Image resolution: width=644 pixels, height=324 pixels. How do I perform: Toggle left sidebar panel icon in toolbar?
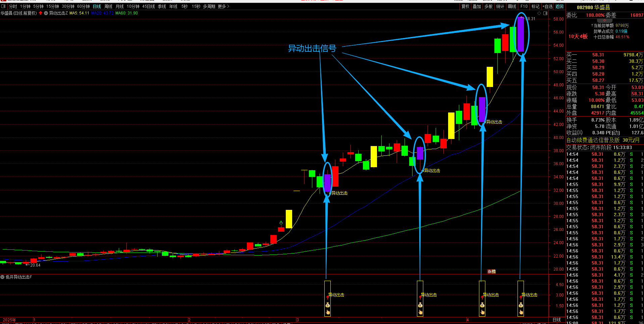(3, 6)
